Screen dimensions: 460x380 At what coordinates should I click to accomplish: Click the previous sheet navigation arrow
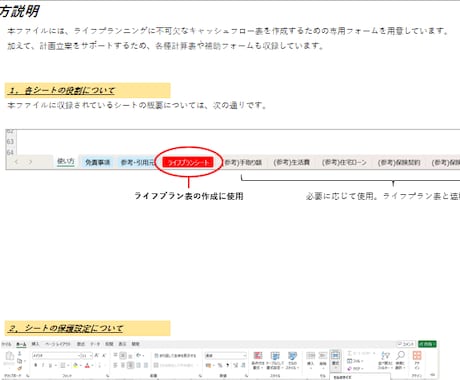click(x=16, y=162)
